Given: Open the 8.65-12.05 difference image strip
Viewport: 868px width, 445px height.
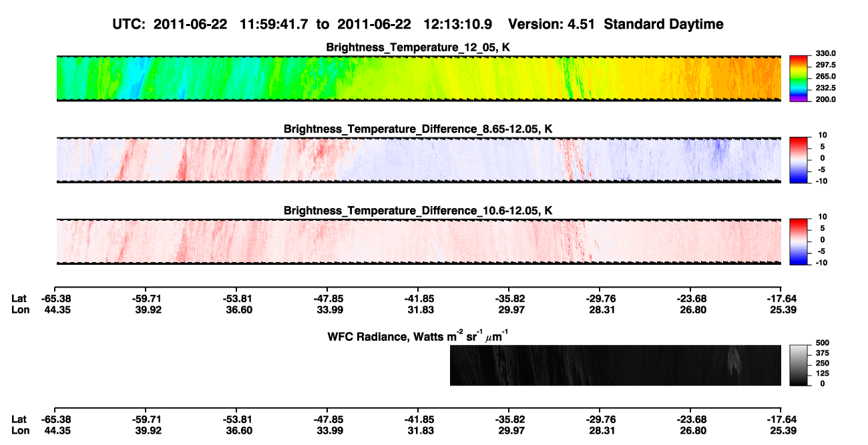Looking at the screenshot, I should [x=419, y=160].
